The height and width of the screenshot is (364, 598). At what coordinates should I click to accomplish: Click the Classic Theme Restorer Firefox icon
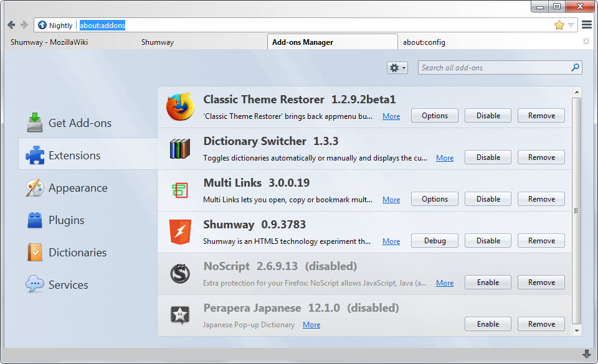180,107
